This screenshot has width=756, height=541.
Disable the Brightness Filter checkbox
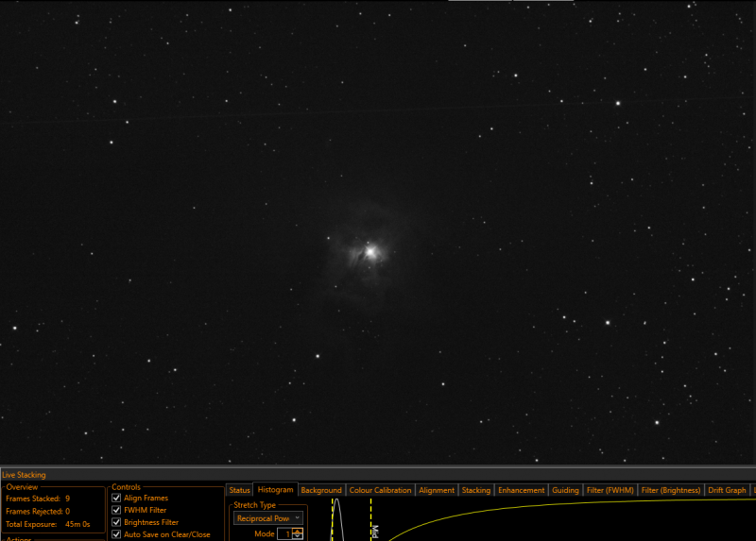click(116, 522)
